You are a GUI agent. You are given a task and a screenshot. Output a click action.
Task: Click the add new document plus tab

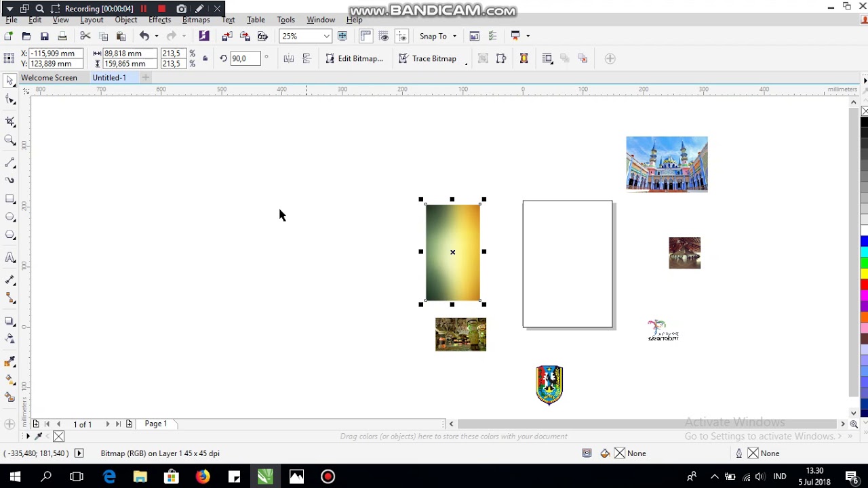pos(145,77)
